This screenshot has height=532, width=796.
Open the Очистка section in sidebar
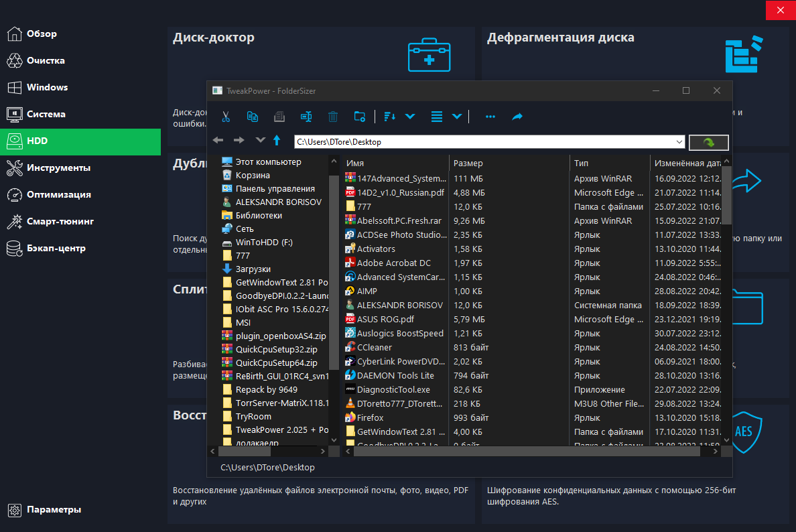tap(80, 60)
